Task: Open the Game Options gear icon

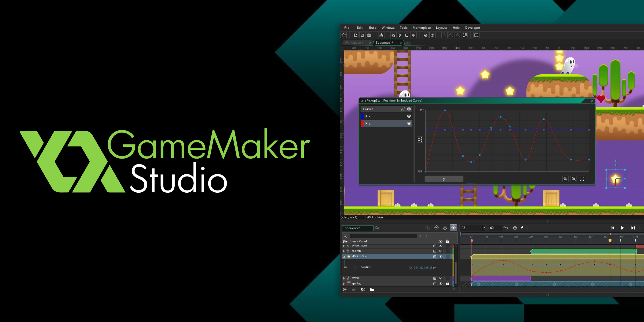Action: 426,35
